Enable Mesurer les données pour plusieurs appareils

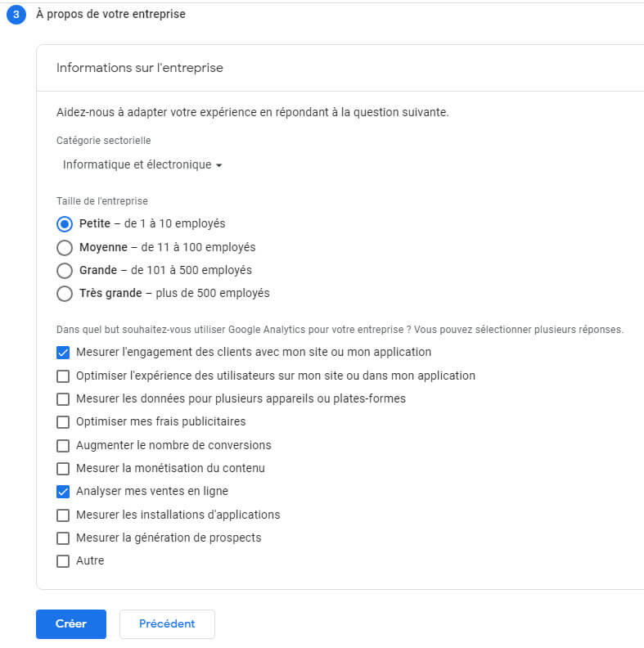[63, 399]
